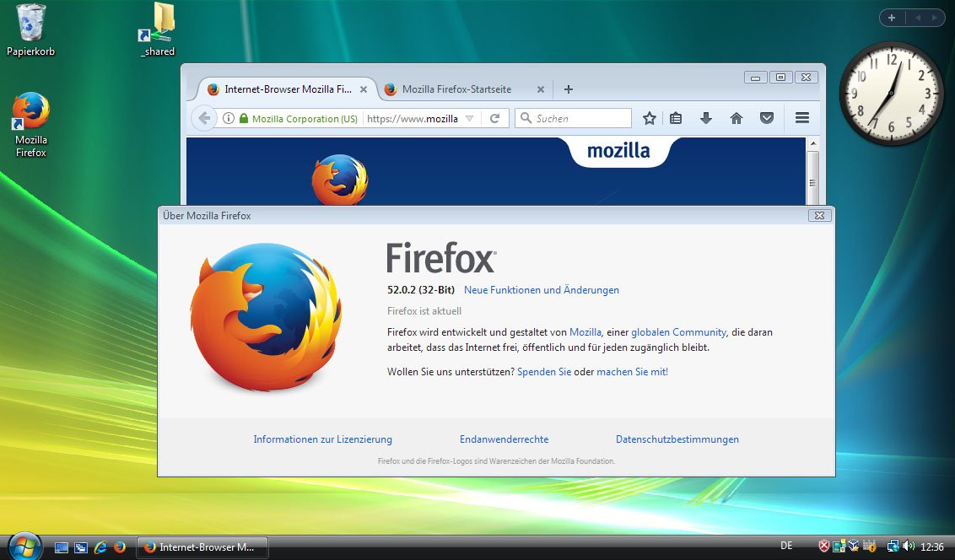This screenshot has width=955, height=560.
Task: Click the Firefox wordmark in About dialog
Action: point(441,258)
